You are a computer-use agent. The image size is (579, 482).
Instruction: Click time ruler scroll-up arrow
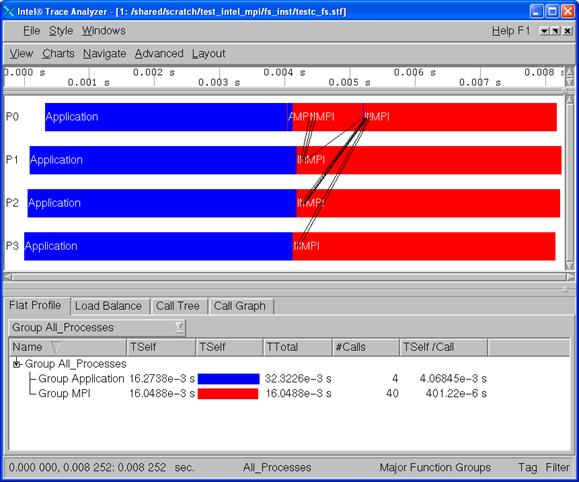coord(570,71)
